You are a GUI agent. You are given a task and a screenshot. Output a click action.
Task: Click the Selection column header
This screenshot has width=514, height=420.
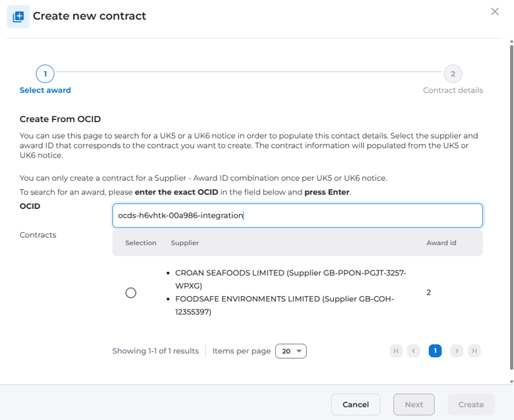coord(141,243)
